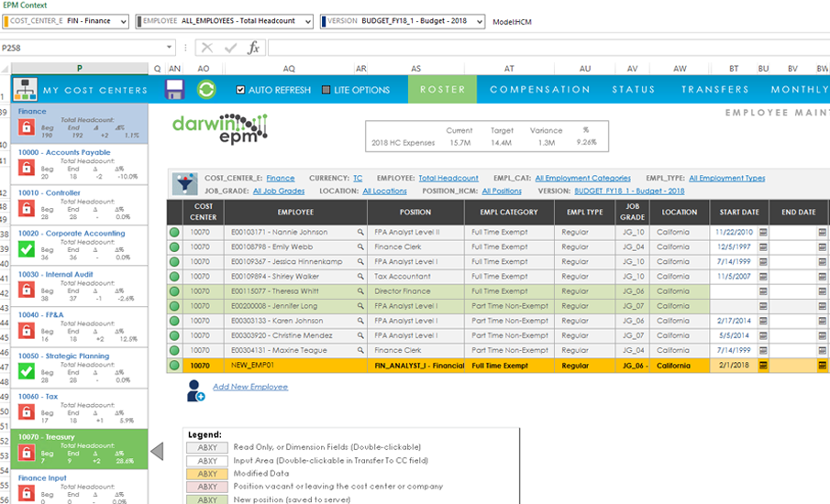This screenshot has width=830, height=504.
Task: Click green status circle for Maxine Teague
Action: pyautogui.click(x=174, y=351)
